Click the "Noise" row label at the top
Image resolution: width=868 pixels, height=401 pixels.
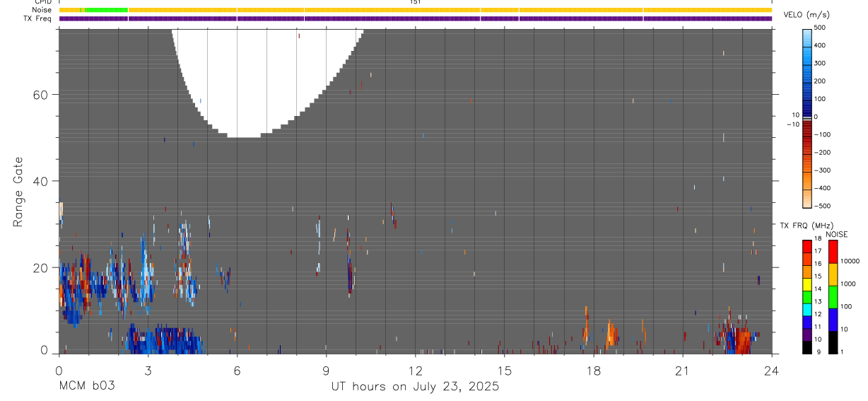coord(41,10)
